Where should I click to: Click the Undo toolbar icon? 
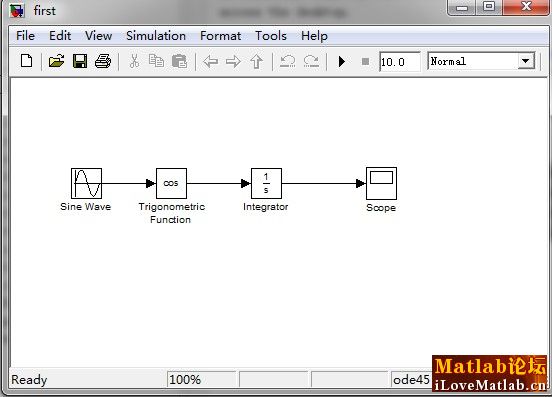tap(288, 62)
